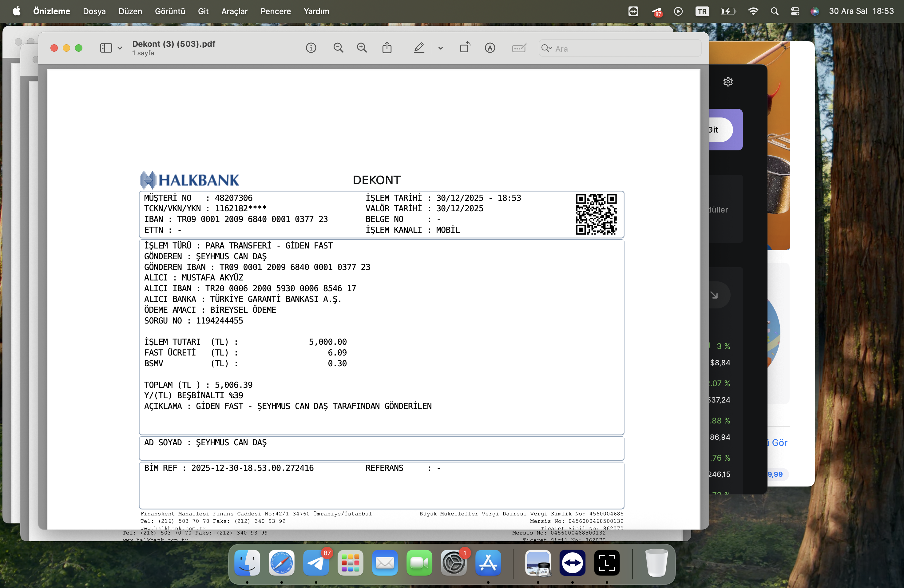The width and height of the screenshot is (904, 588).
Task: Expand the highlight color options arrow
Action: (441, 48)
